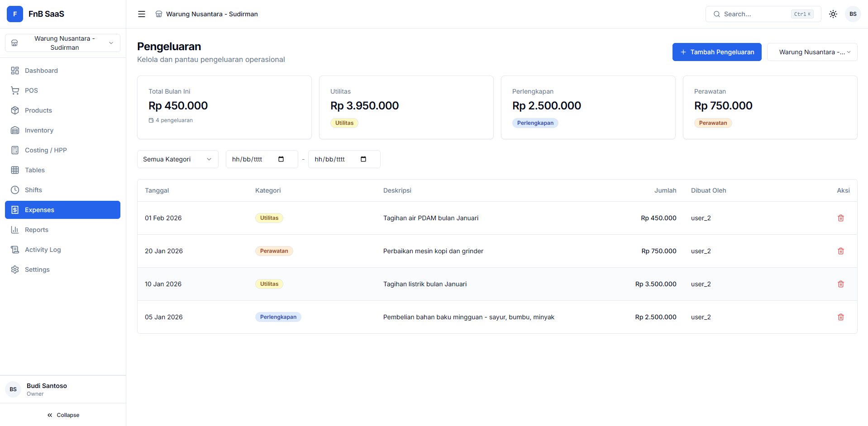
Task: Delete the Tagihan air PDAM expense
Action: tap(840, 218)
